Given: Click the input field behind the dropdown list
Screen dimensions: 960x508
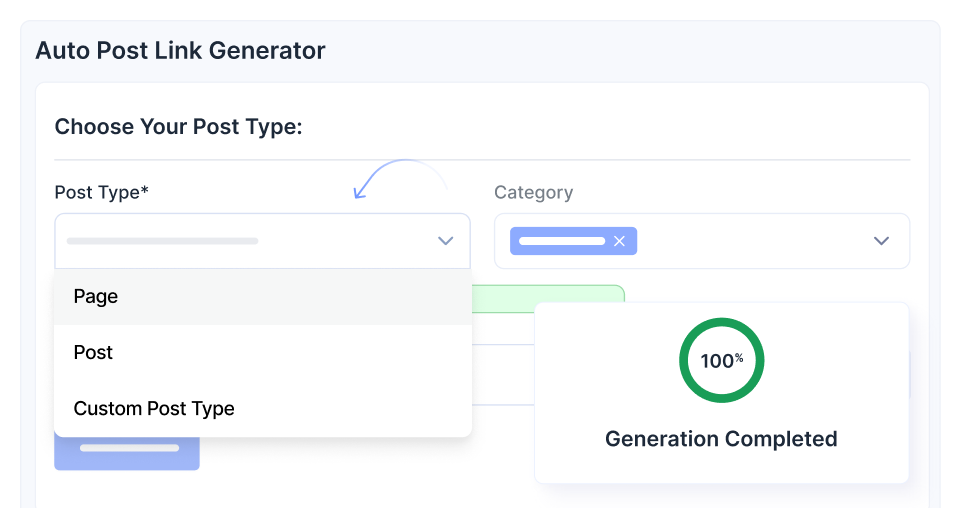Looking at the screenshot, I should [x=501, y=375].
